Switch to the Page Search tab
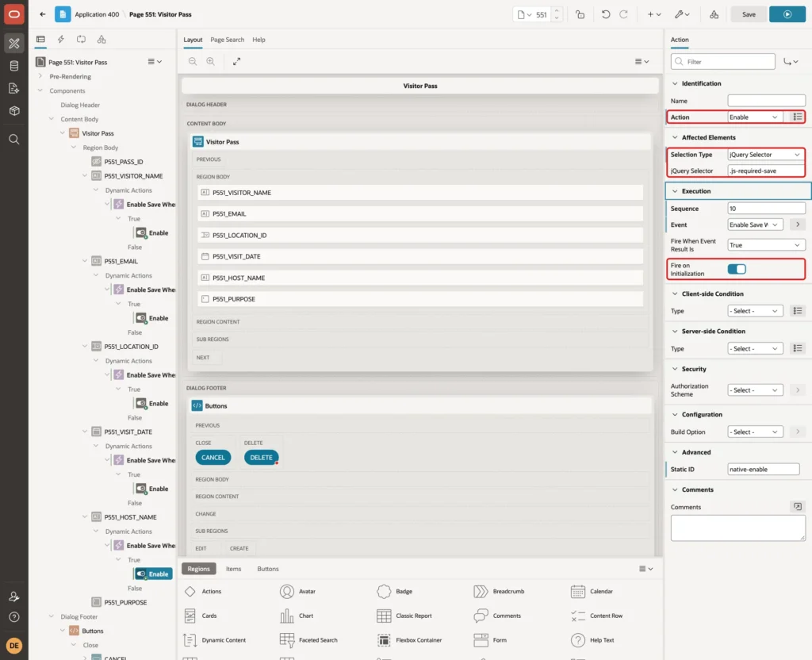The image size is (812, 660). (227, 40)
